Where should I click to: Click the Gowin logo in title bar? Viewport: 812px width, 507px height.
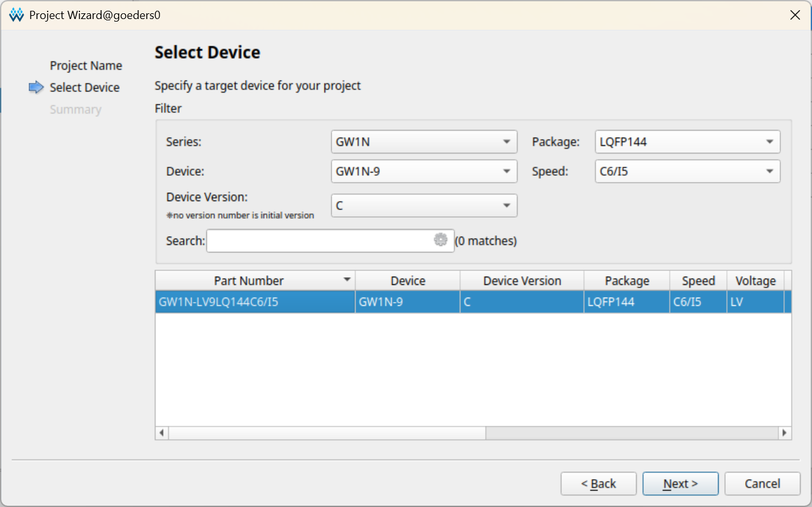click(x=17, y=15)
